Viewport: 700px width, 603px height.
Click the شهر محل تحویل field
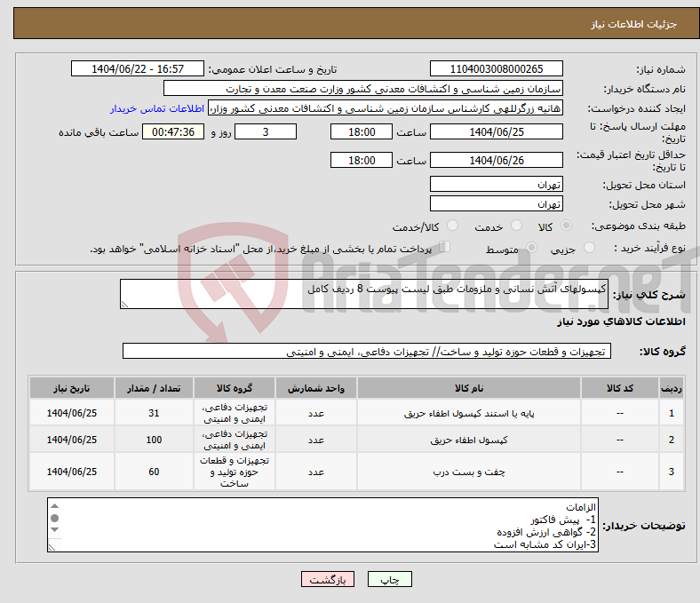pos(497,203)
